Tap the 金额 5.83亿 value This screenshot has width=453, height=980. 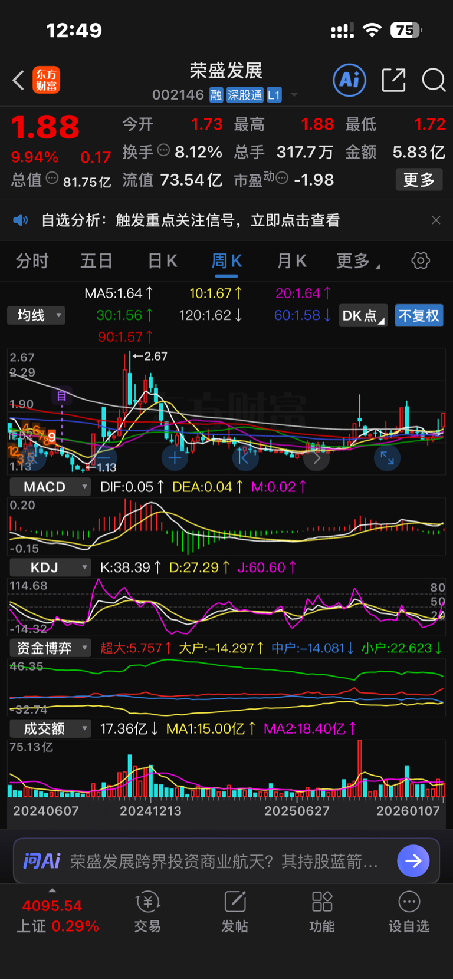click(x=395, y=152)
